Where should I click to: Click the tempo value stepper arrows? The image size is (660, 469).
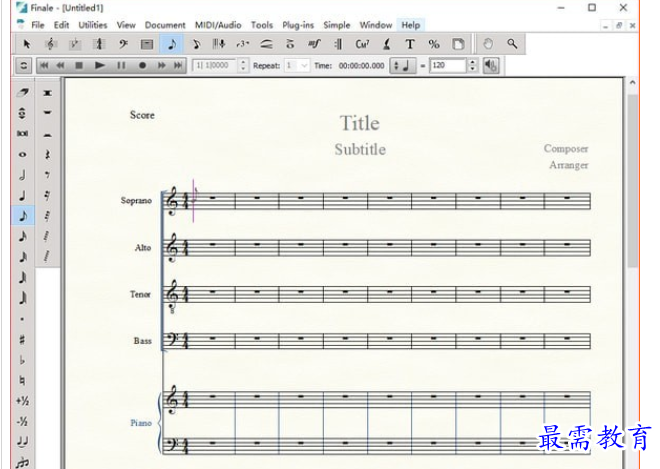[472, 65]
